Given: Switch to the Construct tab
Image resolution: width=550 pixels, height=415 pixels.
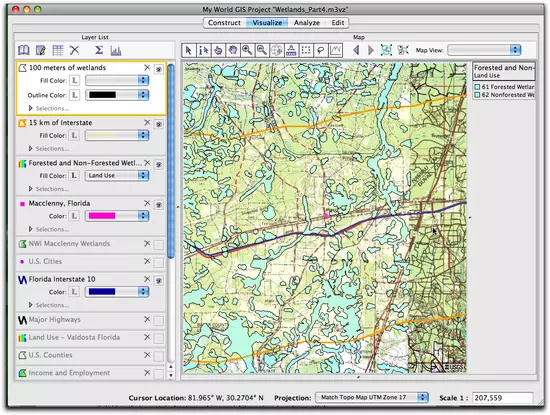Looking at the screenshot, I should coord(224,23).
